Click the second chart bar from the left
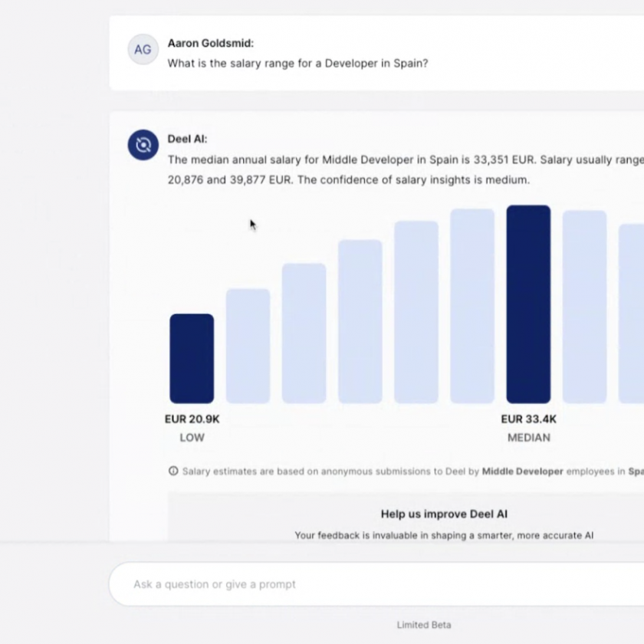Image resolution: width=644 pixels, height=644 pixels. pos(248,346)
